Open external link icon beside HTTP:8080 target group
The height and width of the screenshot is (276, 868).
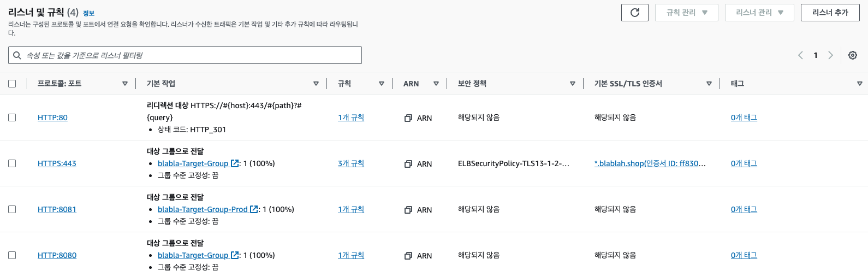click(235, 255)
